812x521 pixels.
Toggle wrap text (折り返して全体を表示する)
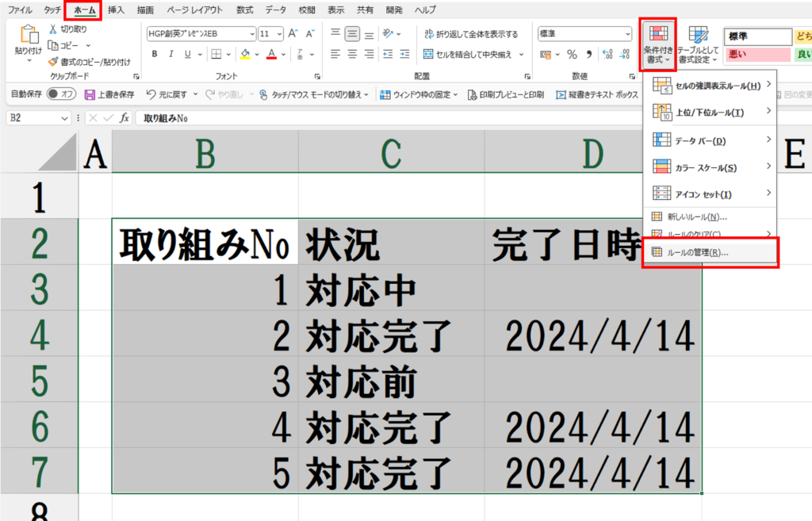pos(471,33)
